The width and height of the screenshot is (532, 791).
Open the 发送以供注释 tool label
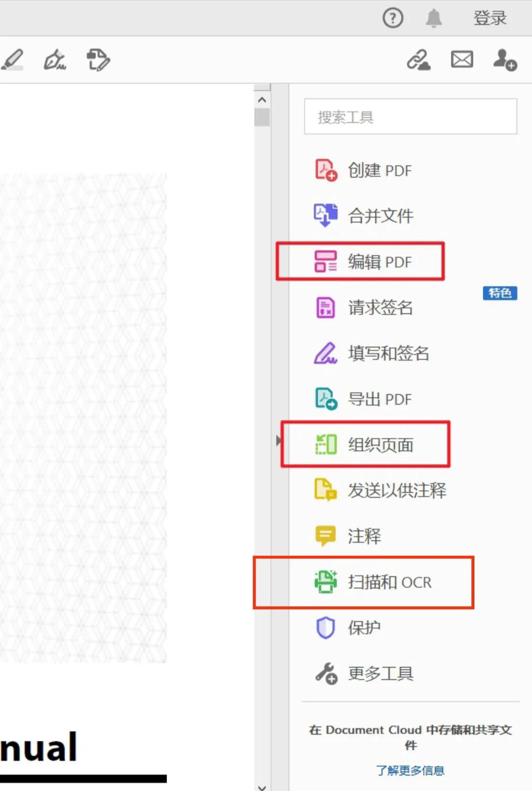pyautogui.click(x=397, y=491)
